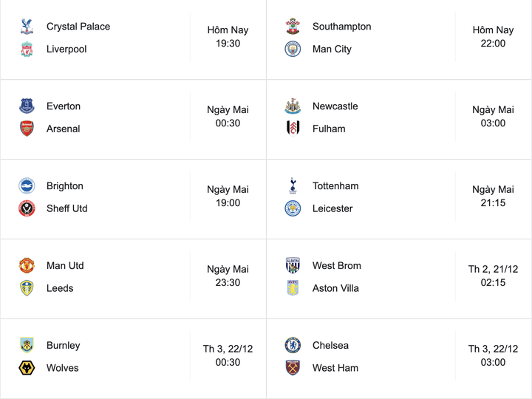Click the Man Utd club crest
The width and height of the screenshot is (532, 399).
(27, 266)
